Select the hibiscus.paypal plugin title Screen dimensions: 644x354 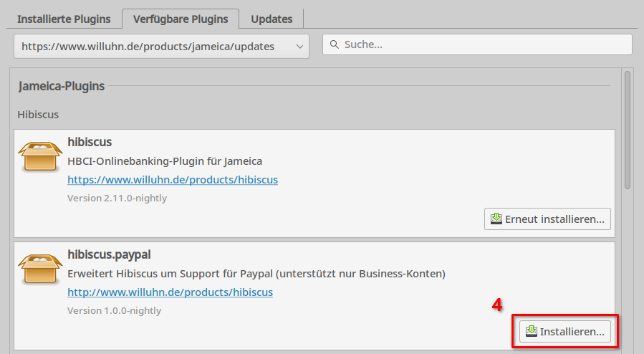pos(109,254)
